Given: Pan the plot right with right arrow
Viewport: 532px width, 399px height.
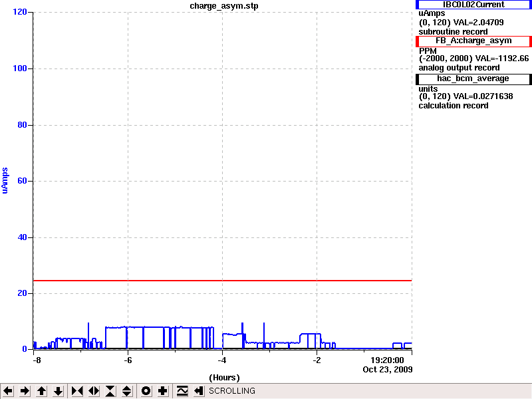Looking at the screenshot, I should coord(25,391).
